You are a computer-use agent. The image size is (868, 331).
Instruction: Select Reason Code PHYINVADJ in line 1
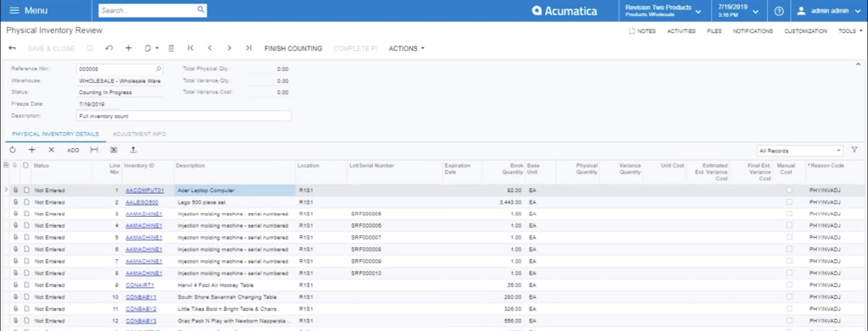(836, 190)
